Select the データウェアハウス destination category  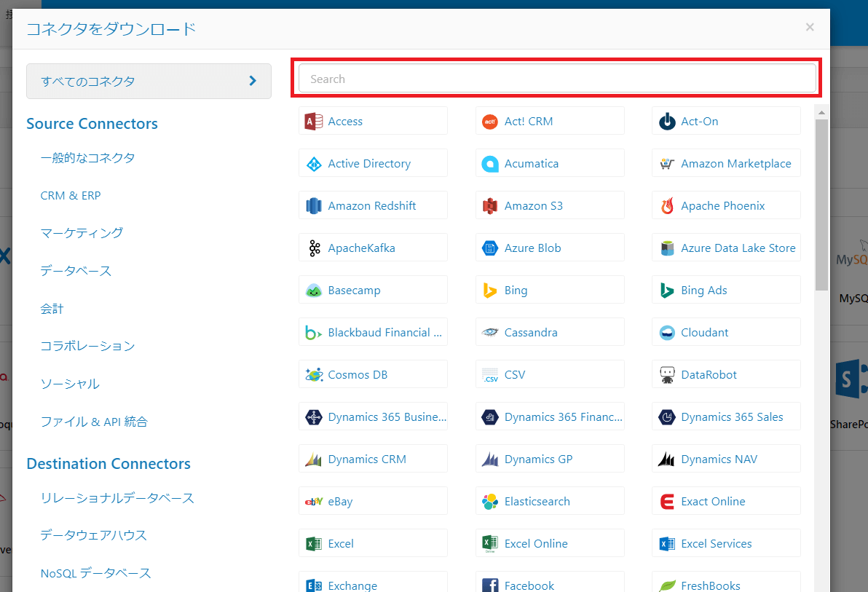[93, 535]
